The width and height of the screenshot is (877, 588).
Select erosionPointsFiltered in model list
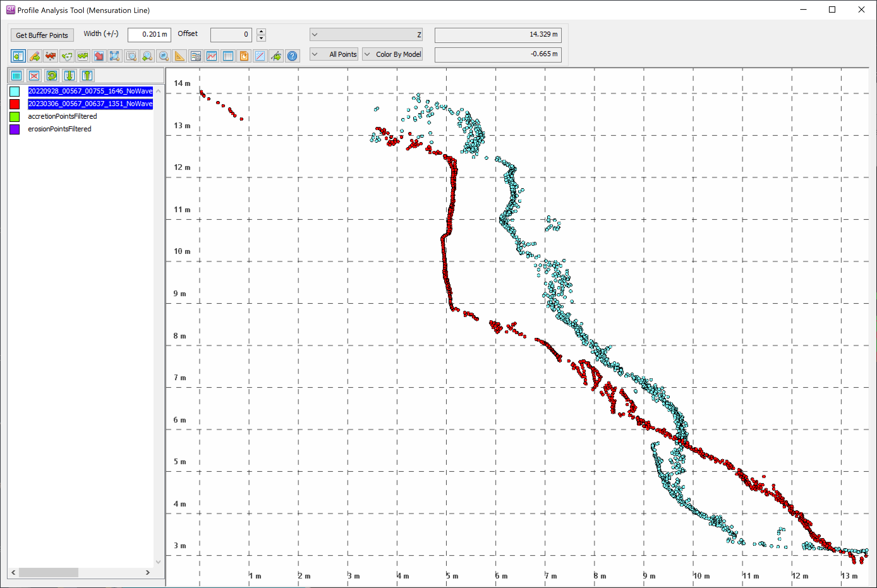59,129
